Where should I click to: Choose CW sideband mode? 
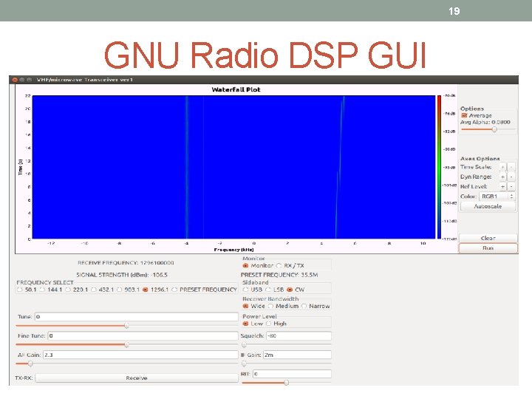coord(290,290)
